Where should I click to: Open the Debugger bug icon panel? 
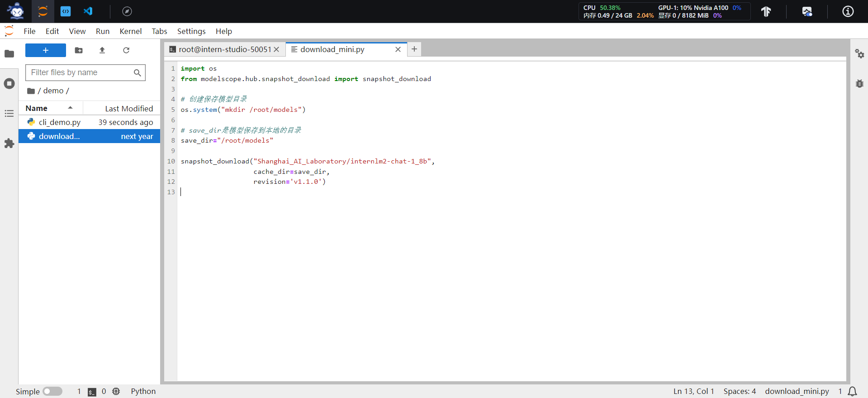pyautogui.click(x=859, y=84)
